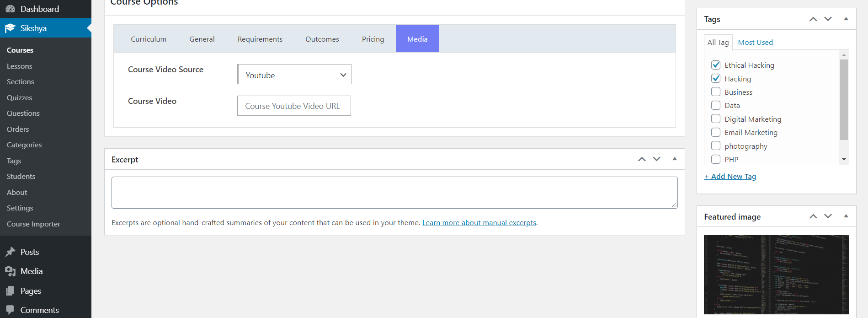Collapse the Excerpt panel toggle triangle
Viewport: 868px width, 318px height.
click(675, 159)
